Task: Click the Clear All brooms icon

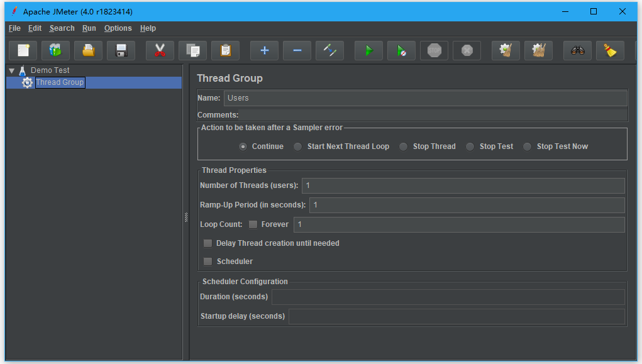Action: coord(538,51)
